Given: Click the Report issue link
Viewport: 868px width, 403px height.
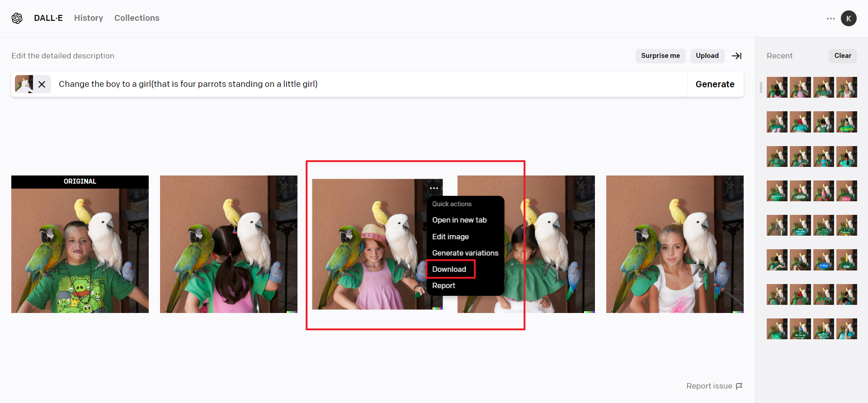Looking at the screenshot, I should coord(709,386).
